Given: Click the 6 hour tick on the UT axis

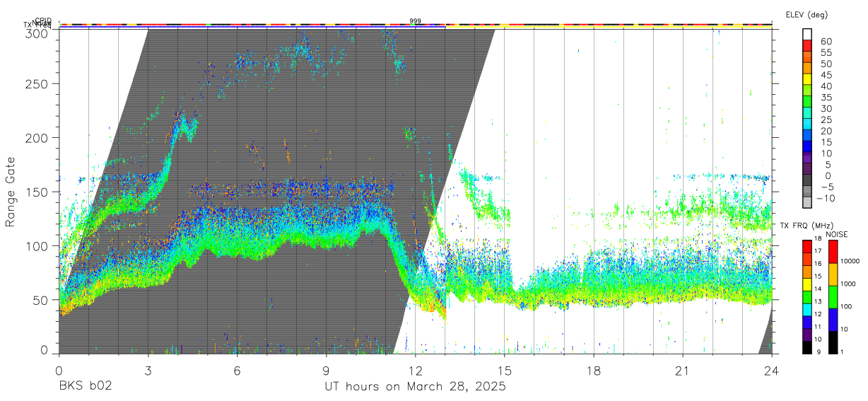Looking at the screenshot, I should (x=237, y=371).
